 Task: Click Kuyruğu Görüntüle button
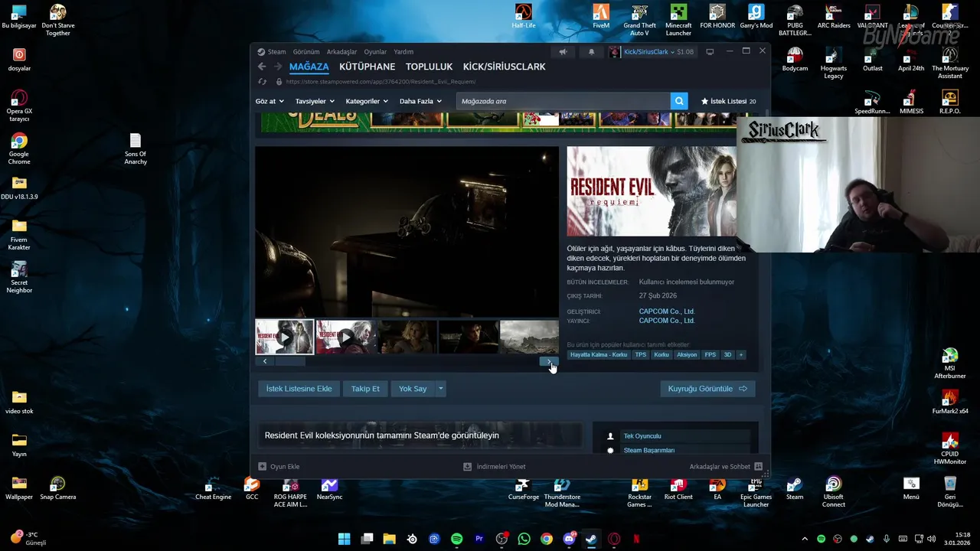pyautogui.click(x=707, y=389)
